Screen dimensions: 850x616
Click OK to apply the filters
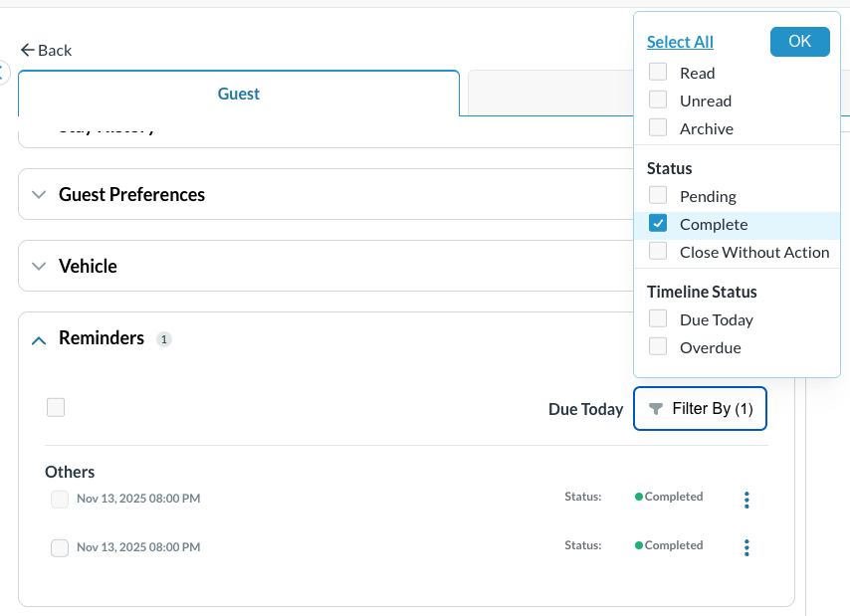(x=799, y=41)
